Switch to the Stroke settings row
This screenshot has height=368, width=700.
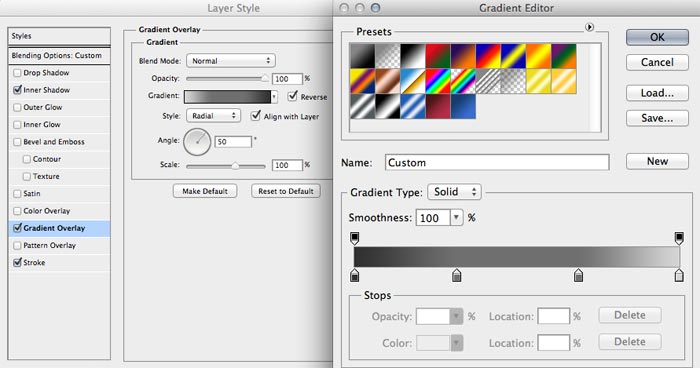(x=59, y=263)
